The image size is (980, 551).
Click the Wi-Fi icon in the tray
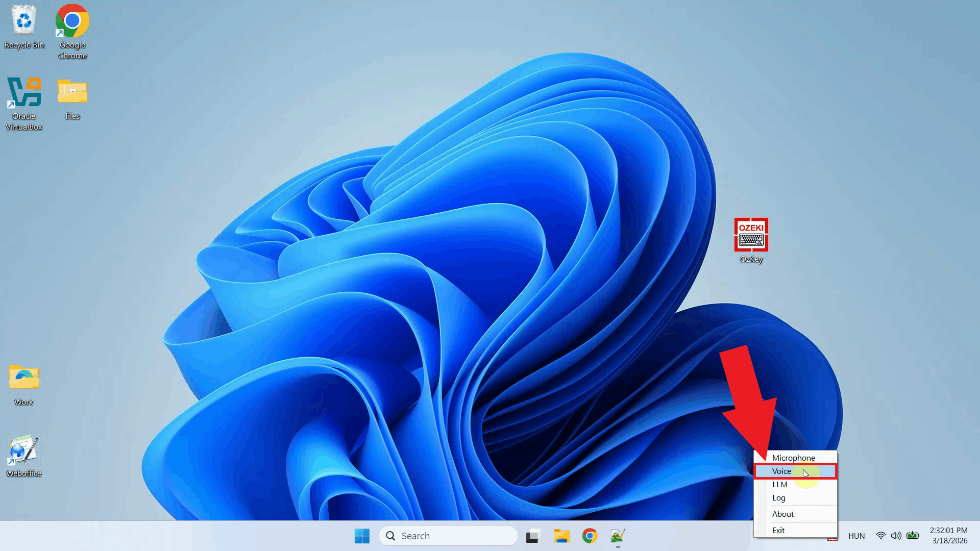pyautogui.click(x=880, y=536)
